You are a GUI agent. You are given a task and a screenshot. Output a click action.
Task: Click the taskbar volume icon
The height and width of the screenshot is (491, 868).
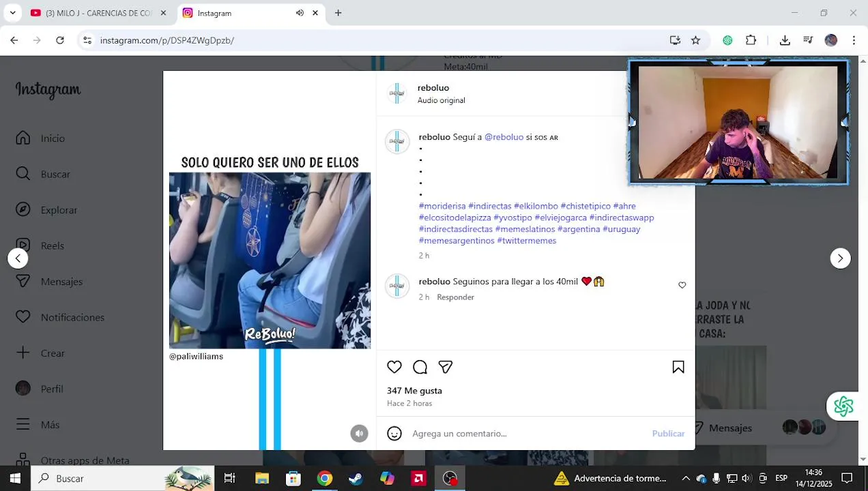[x=746, y=478]
